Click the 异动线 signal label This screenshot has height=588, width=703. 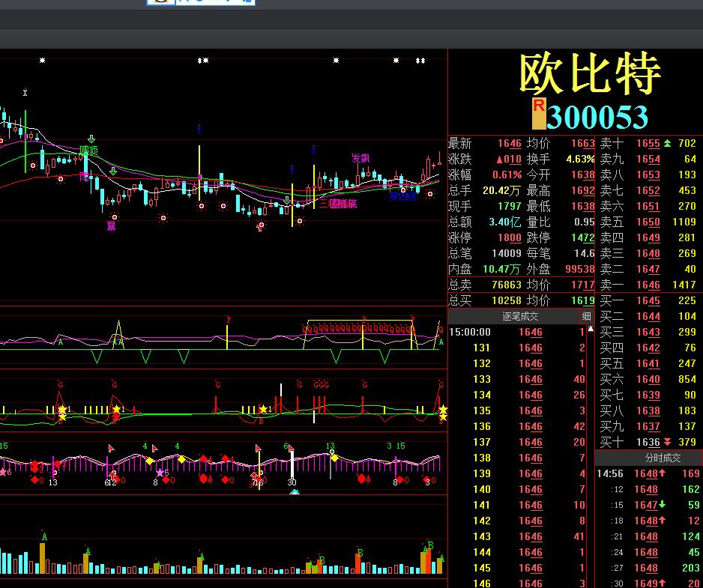tap(402, 196)
